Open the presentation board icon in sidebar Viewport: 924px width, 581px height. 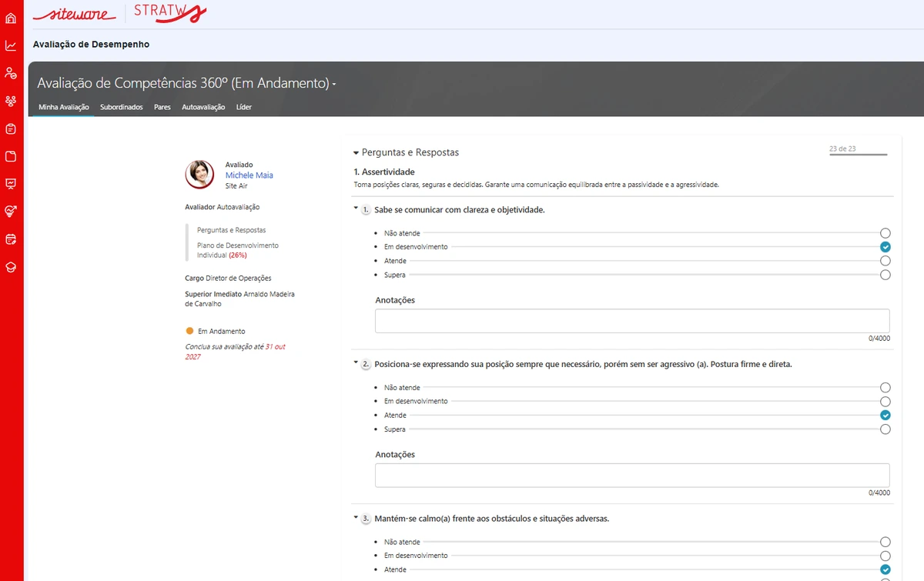(x=11, y=184)
